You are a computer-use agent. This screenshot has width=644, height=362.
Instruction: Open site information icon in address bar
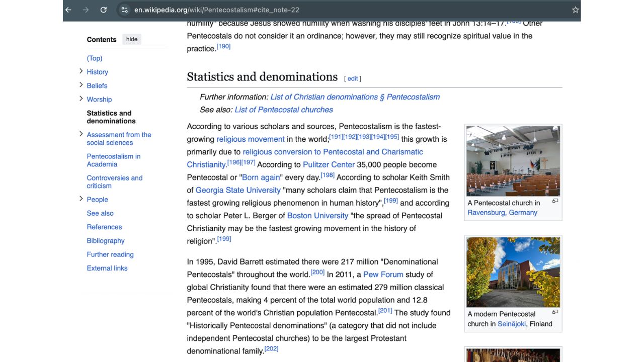pos(124,10)
